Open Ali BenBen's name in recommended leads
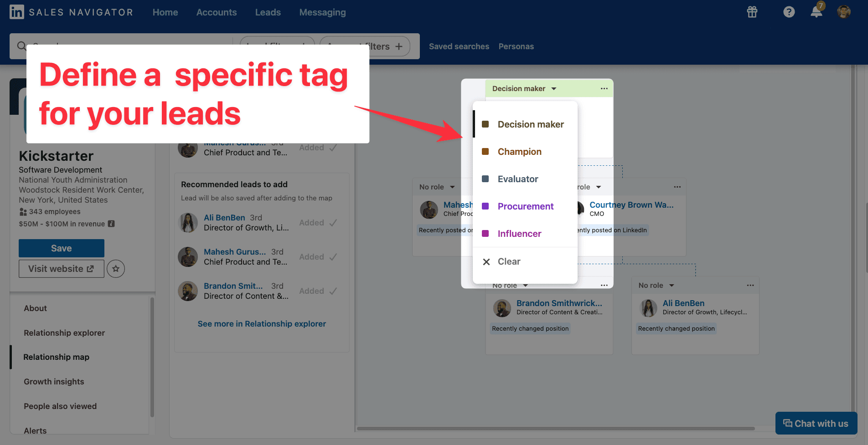This screenshot has width=868, height=445. pyautogui.click(x=224, y=218)
